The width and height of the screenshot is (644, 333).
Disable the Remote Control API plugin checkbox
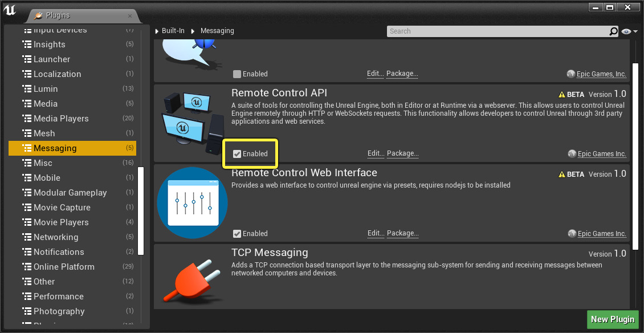point(237,154)
